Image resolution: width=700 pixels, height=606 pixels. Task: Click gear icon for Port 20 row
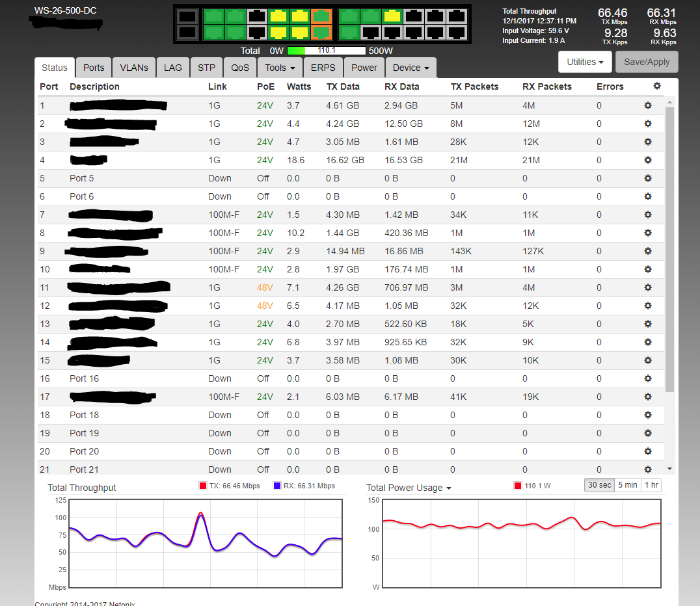coord(647,451)
